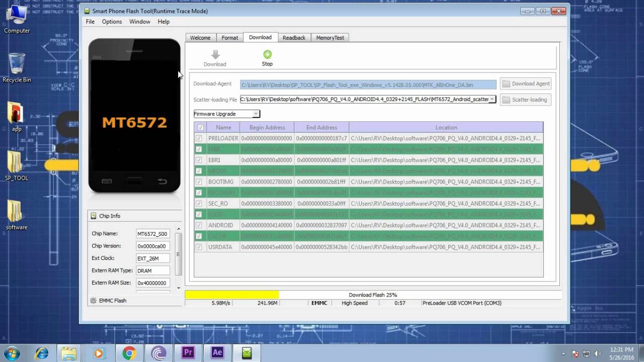644x362 pixels.
Task: Click the Download-Agent path field
Action: tap(368, 84)
